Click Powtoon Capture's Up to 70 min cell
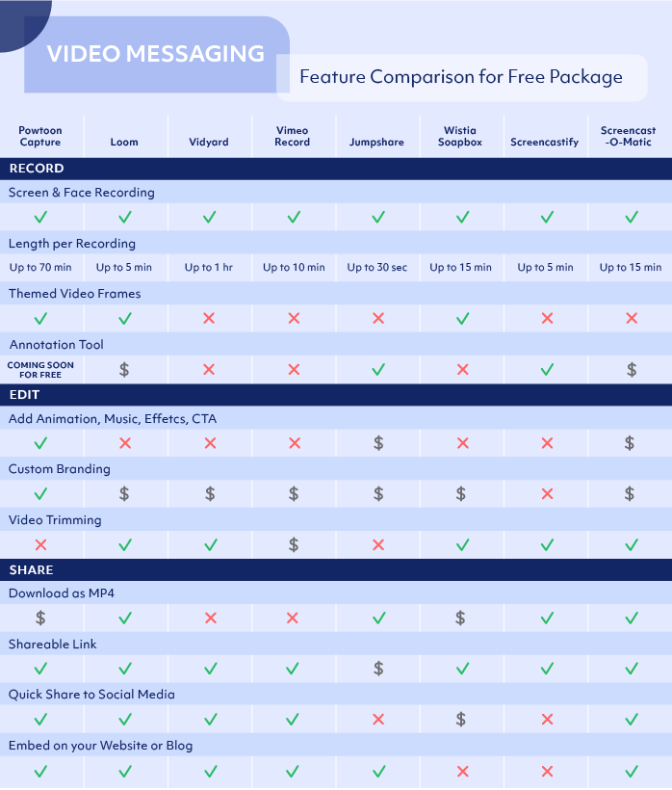The width and height of the screenshot is (672, 790). pyautogui.click(x=40, y=268)
